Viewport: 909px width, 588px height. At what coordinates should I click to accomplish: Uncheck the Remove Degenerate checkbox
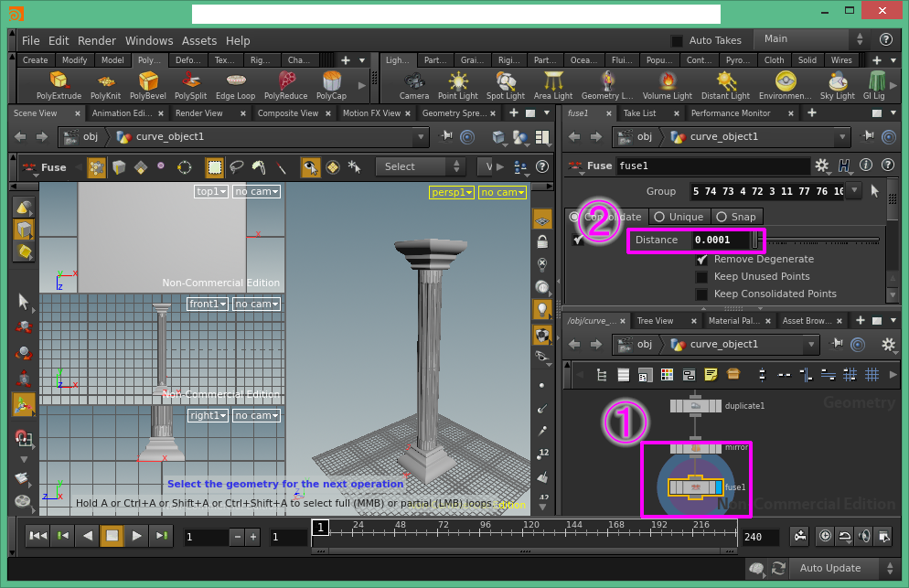pos(701,260)
